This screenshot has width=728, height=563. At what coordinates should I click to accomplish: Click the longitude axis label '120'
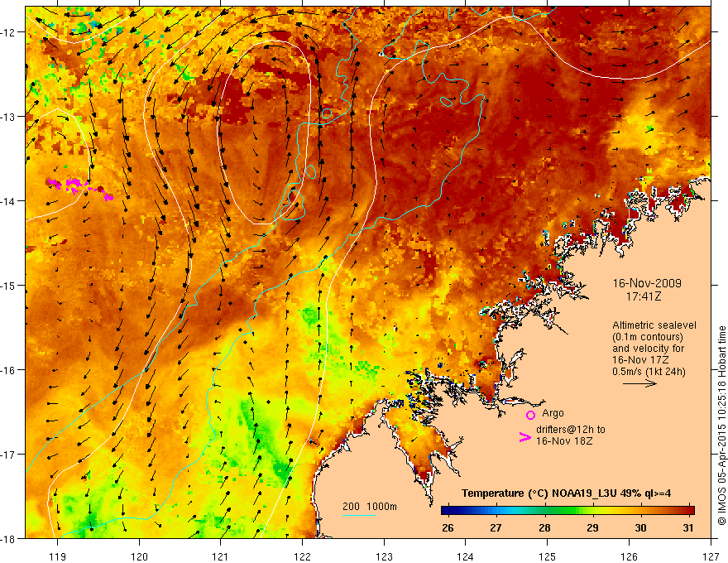coord(139,556)
